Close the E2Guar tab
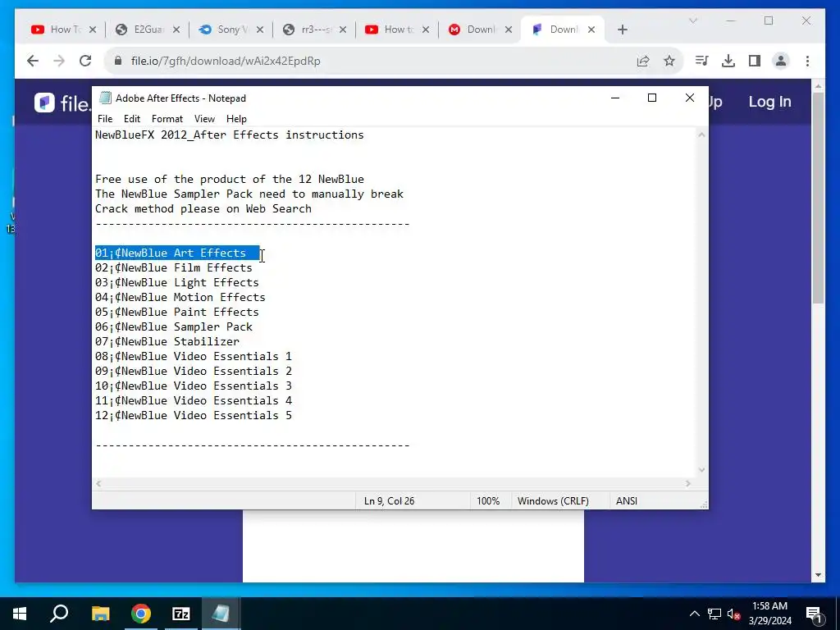 [176, 30]
